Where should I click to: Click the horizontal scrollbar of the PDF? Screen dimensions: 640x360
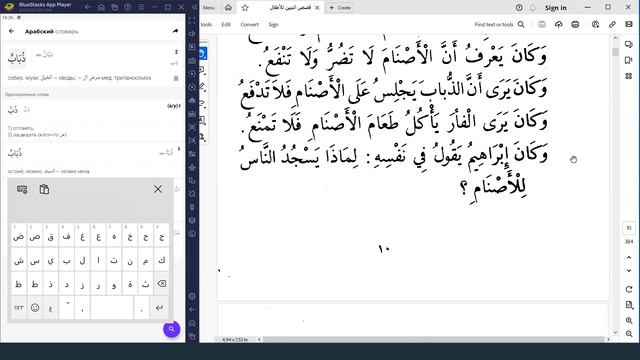point(433,339)
